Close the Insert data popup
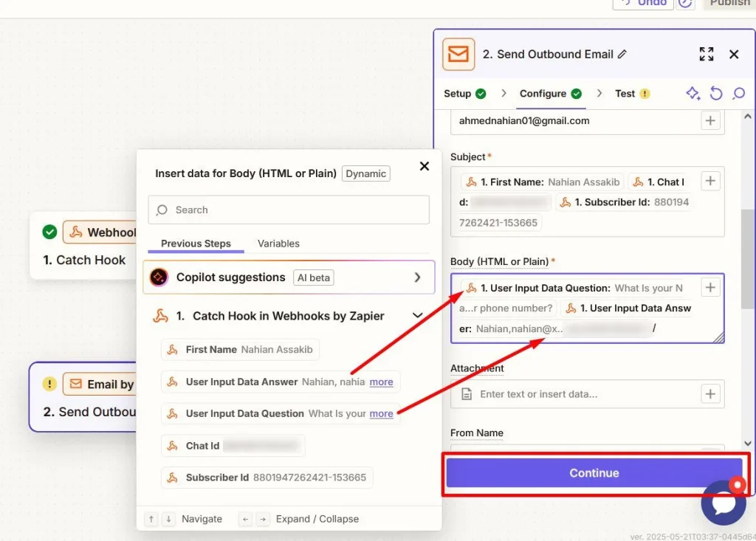This screenshot has width=756, height=541. pos(425,166)
